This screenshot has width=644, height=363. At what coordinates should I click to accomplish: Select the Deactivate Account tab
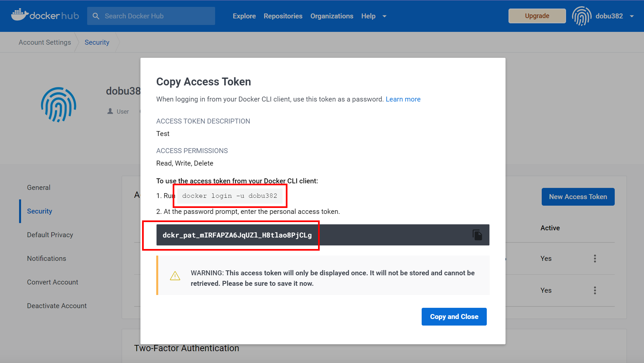coord(57,306)
